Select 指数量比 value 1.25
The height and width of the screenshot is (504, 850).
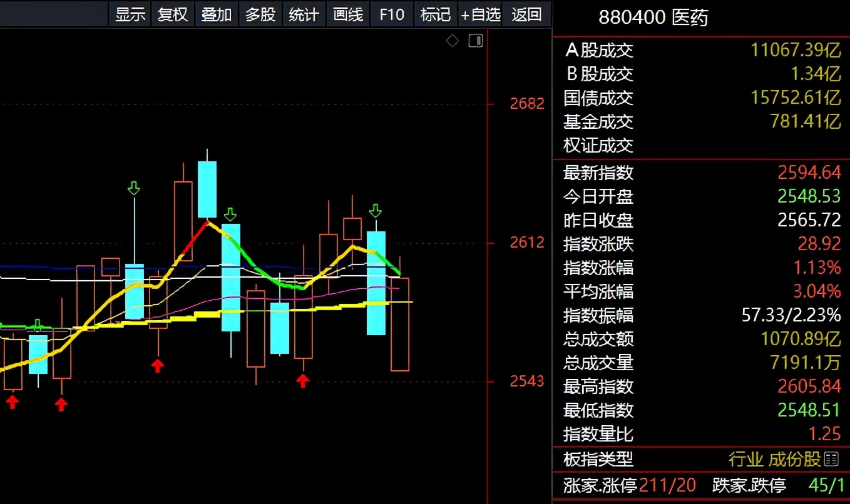pos(825,434)
